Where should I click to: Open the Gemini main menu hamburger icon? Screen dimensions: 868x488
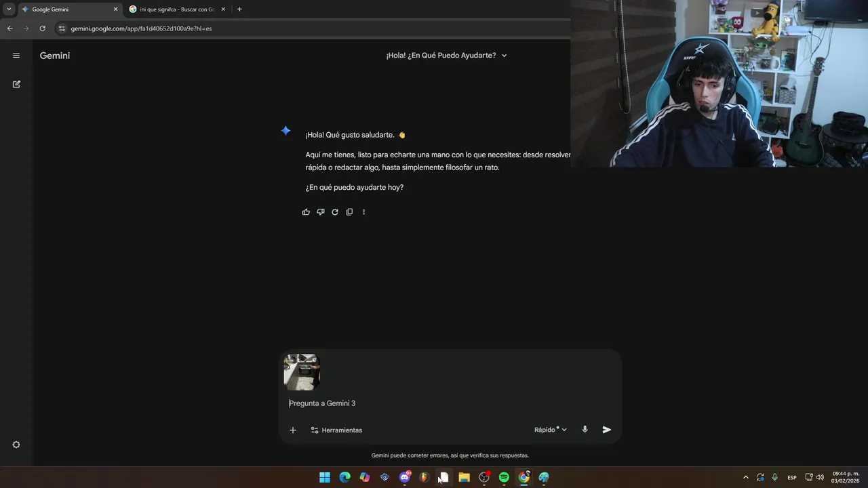coord(16,56)
